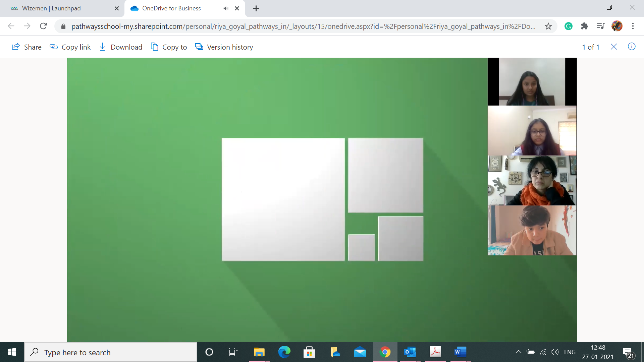This screenshot has height=362, width=644.
Task: Open Chrome three-dot menu
Action: 633,26
